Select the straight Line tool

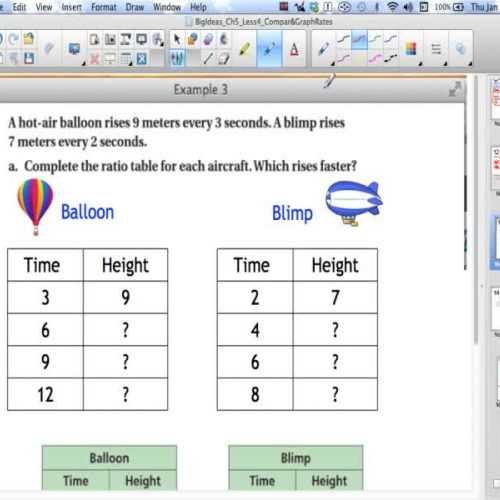[208, 59]
